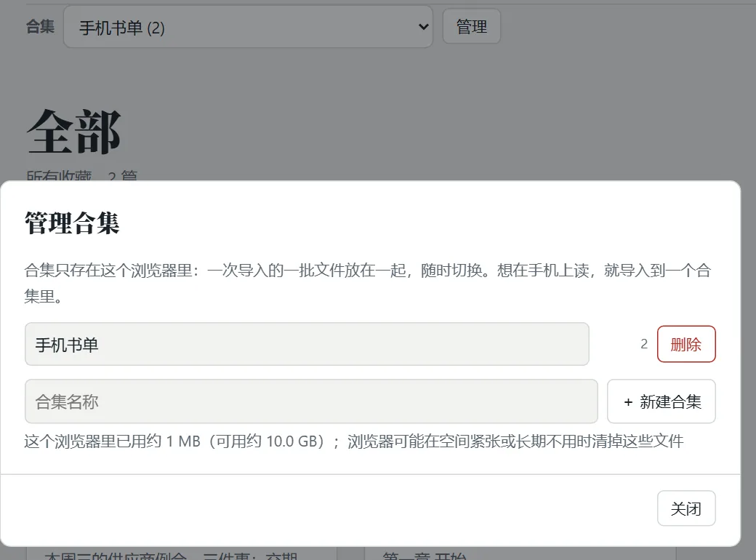The height and width of the screenshot is (560, 756).
Task: Close the 管理合集 dialog with 关闭
Action: 686,508
